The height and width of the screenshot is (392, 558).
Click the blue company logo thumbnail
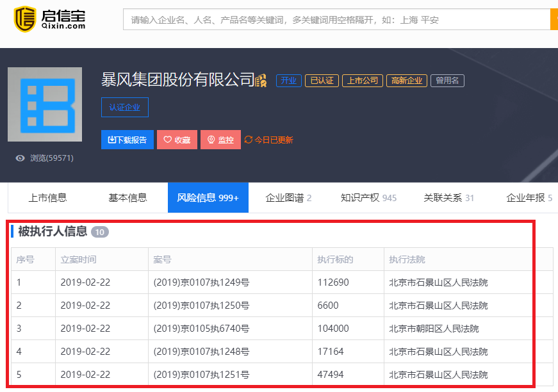click(44, 104)
